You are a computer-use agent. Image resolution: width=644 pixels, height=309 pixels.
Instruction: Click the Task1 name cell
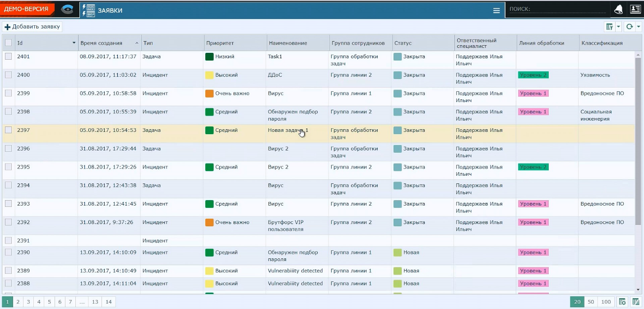click(297, 60)
